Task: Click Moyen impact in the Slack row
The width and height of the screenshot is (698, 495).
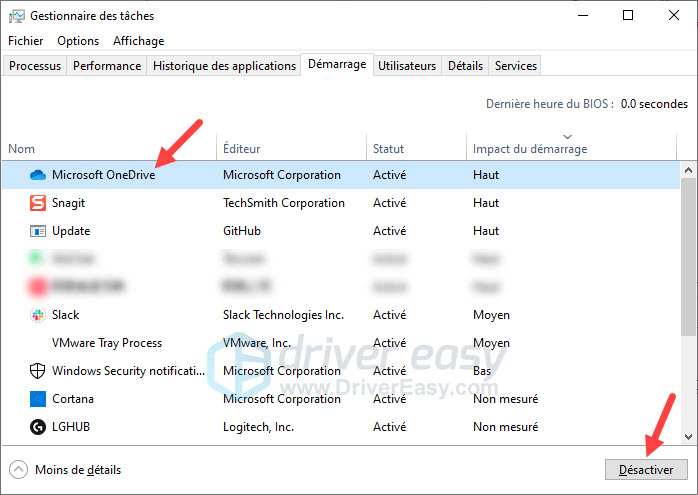Action: tap(491, 315)
